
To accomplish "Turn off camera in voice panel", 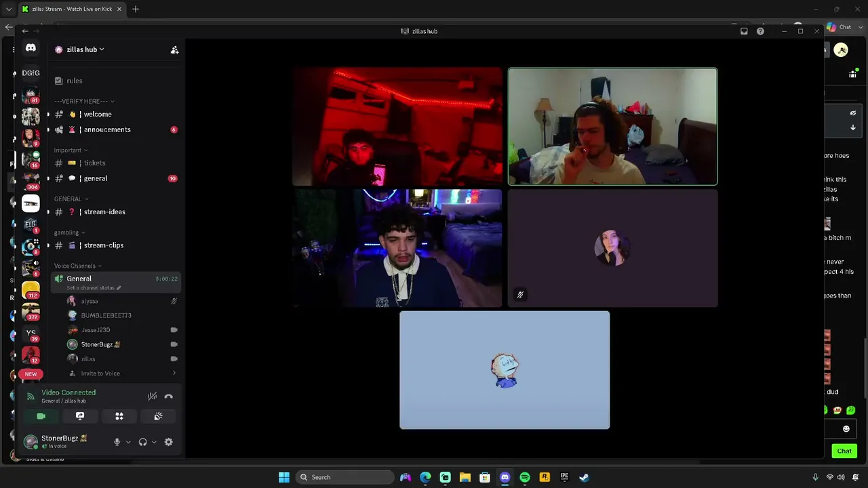I will point(41,416).
